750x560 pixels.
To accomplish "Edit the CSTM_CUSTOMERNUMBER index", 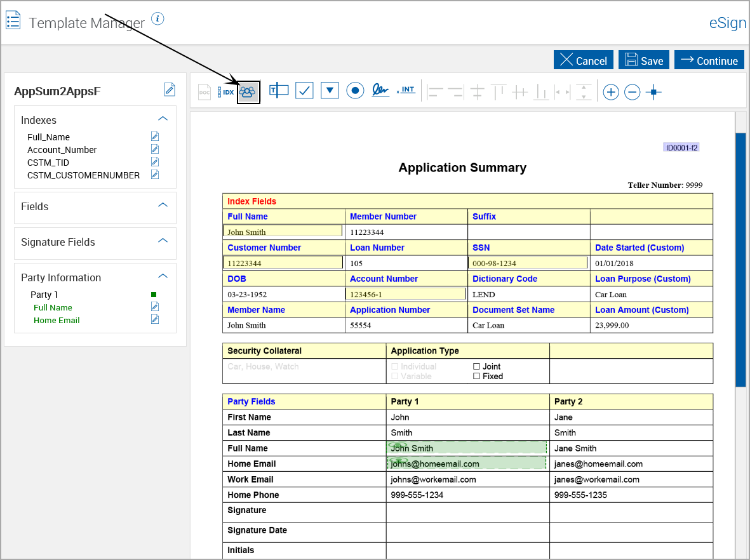I will click(x=155, y=175).
